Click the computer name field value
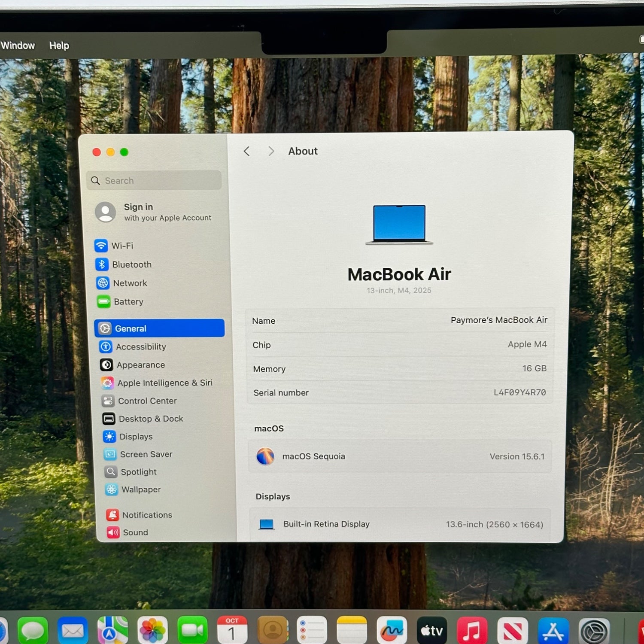 click(x=498, y=320)
